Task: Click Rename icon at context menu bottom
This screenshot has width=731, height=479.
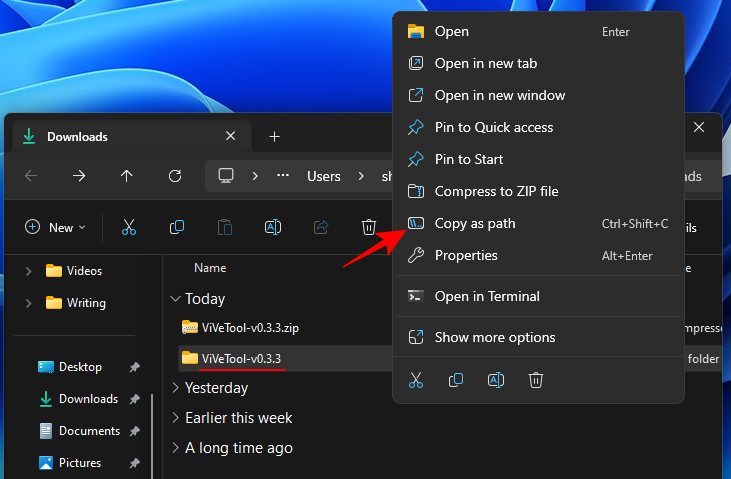Action: coord(496,380)
